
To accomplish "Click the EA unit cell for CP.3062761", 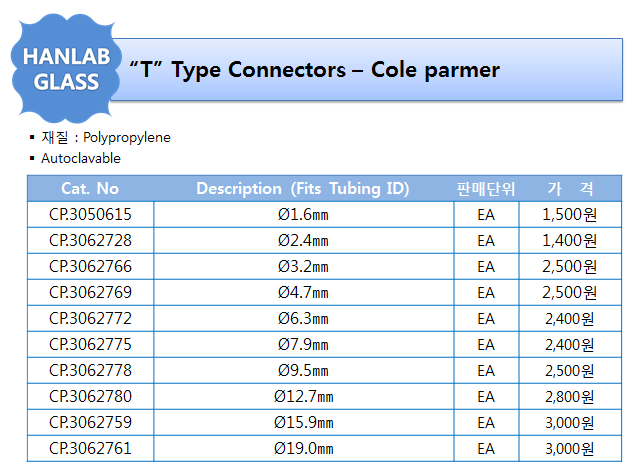I will pyautogui.click(x=486, y=448).
